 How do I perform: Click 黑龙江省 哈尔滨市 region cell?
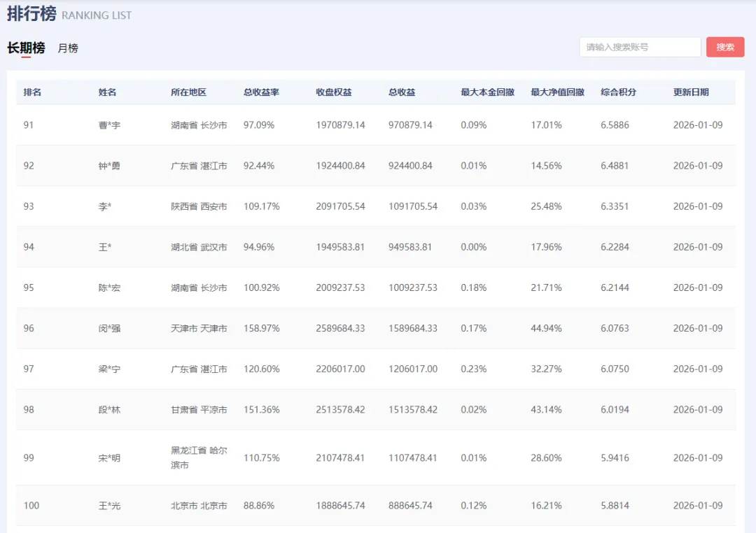(x=199, y=457)
